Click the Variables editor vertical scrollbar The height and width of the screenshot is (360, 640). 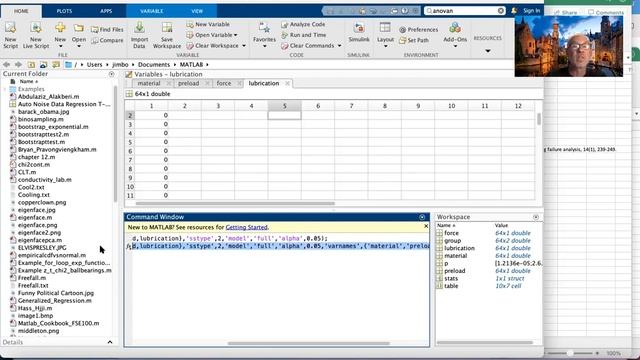(x=539, y=119)
